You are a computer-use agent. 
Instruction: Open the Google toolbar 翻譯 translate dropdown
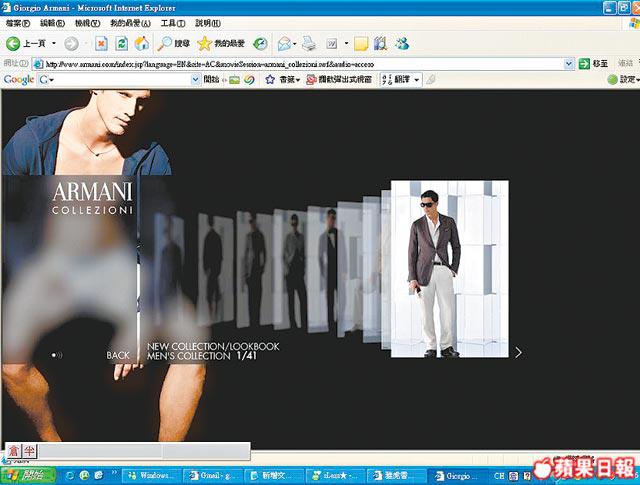[401, 80]
